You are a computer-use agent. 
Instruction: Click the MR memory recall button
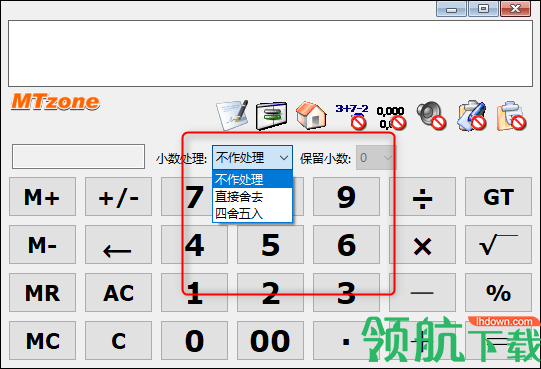(42, 293)
